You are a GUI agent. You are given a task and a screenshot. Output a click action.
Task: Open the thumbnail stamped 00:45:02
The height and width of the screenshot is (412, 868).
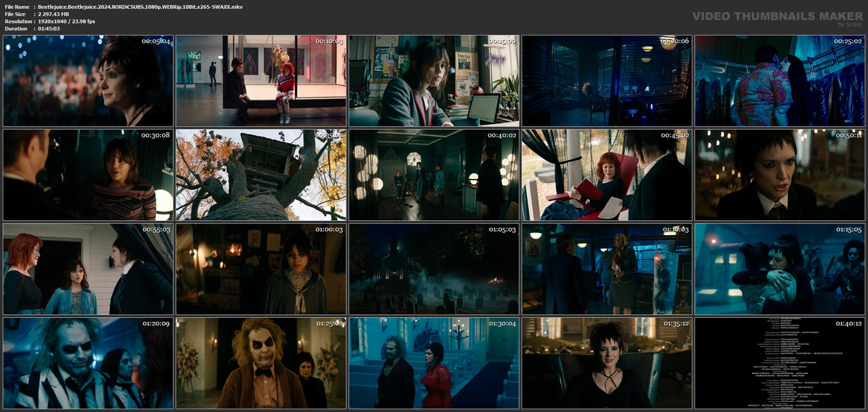pyautogui.click(x=607, y=175)
